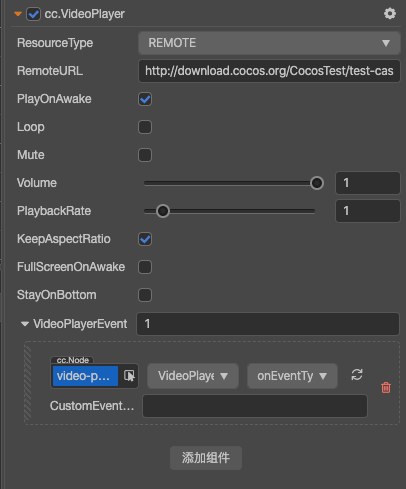Image resolution: width=406 pixels, height=489 pixels.
Task: Disable the cc.VideoPlayer component checkbox
Action: click(34, 14)
